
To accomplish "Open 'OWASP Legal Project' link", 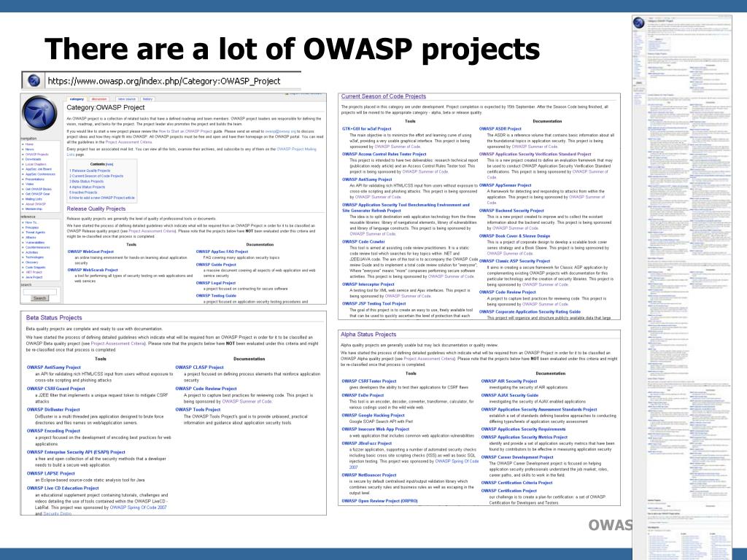I will click(215, 283).
